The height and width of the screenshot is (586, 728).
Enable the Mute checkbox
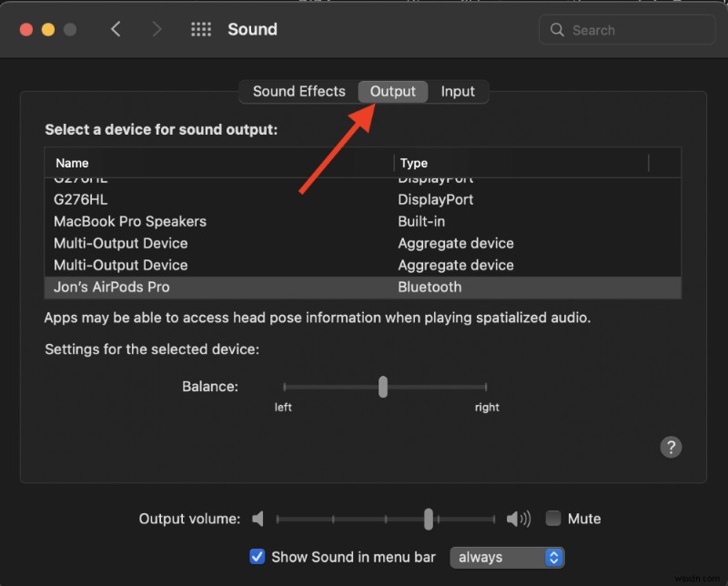pos(552,518)
